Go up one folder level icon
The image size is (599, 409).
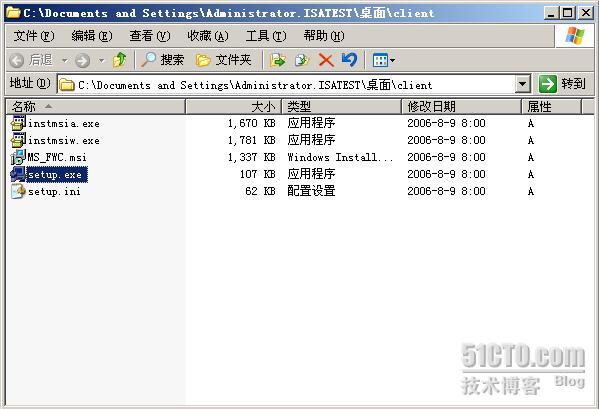point(120,60)
